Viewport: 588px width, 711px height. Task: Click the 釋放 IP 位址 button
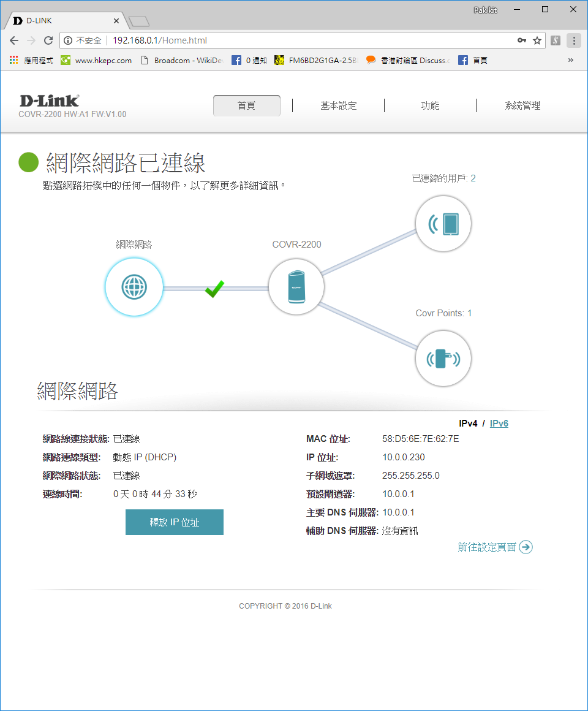(175, 522)
